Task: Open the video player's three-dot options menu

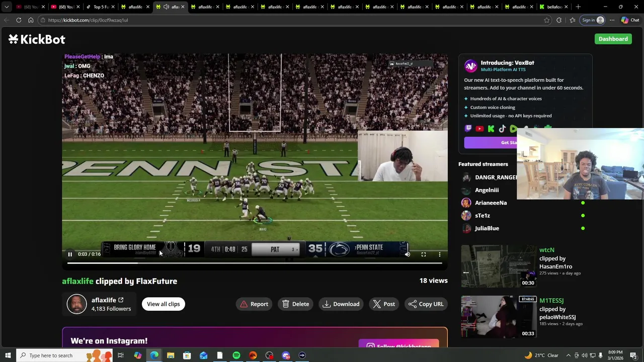Action: [440, 254]
